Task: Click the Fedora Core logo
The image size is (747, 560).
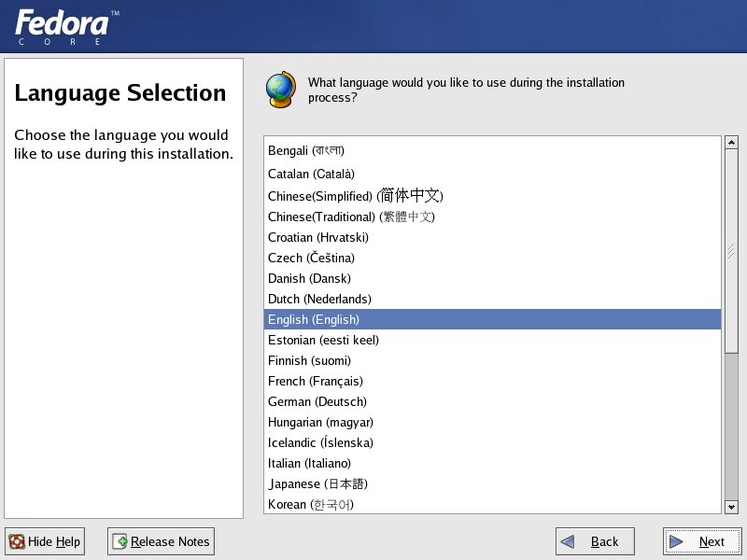Action: pyautogui.click(x=65, y=26)
